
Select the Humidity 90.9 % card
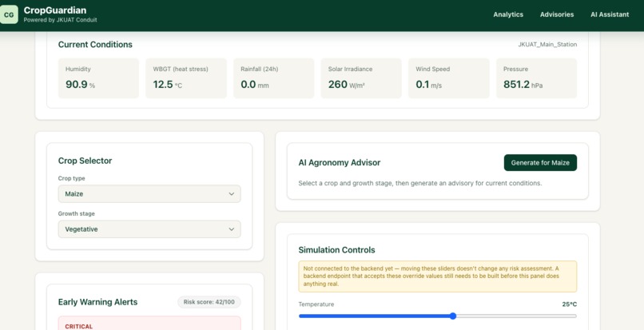pos(98,78)
